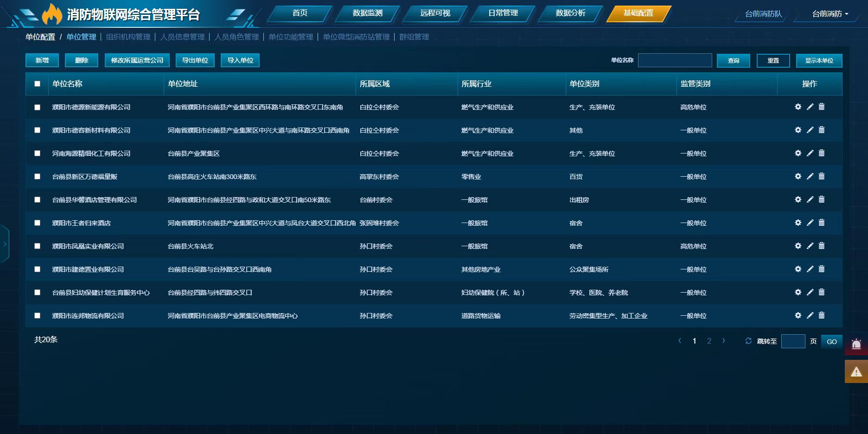
Task: Switch to the 数据监测 top tab
Action: pos(367,13)
